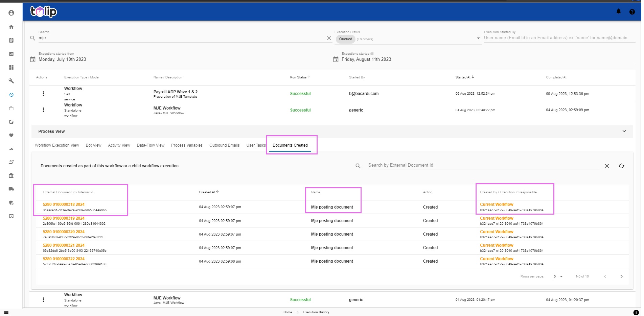This screenshot has width=644, height=316.
Task: Open the execution history clock icon
Action: 11,95
